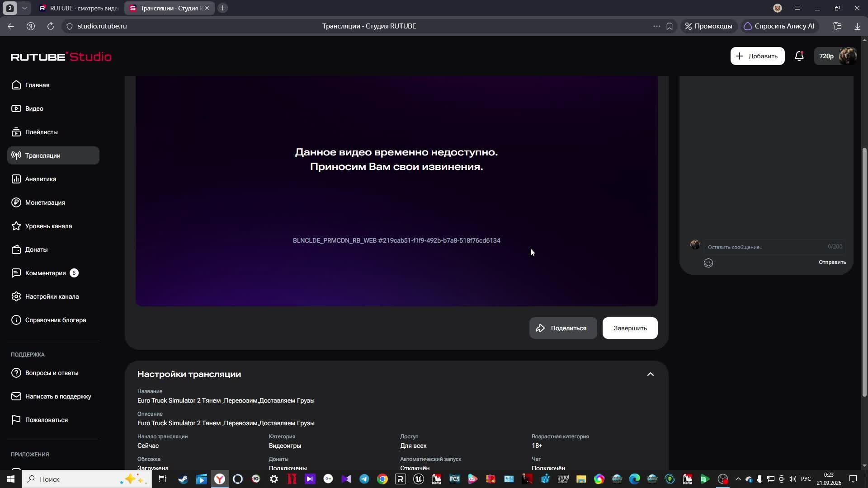Collapse the Настройки трансляции panel
This screenshot has width=868, height=488.
coord(650,374)
